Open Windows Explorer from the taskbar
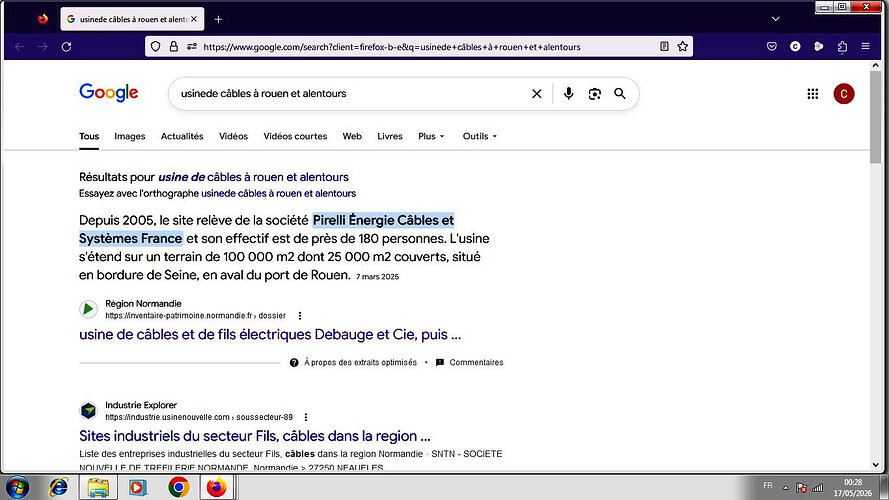889x500 pixels. 98,487
